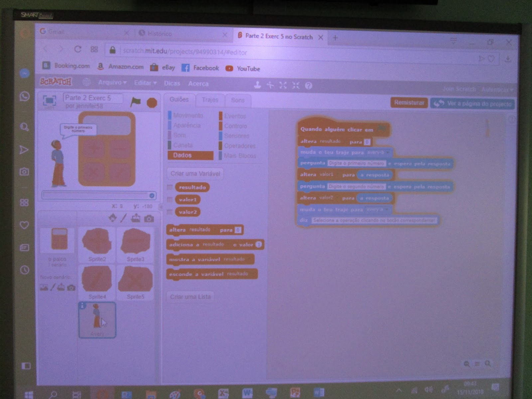
Task: Click the green flag to run the project
Action: coord(135,101)
